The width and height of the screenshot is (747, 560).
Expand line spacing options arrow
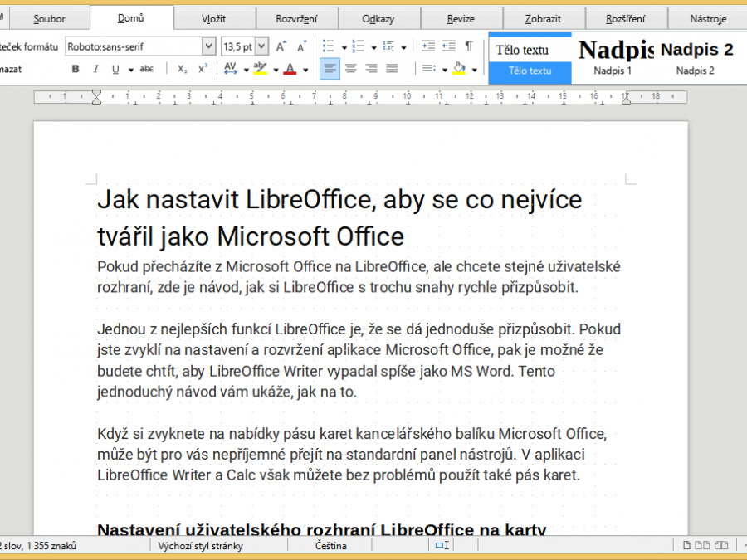coord(445,70)
